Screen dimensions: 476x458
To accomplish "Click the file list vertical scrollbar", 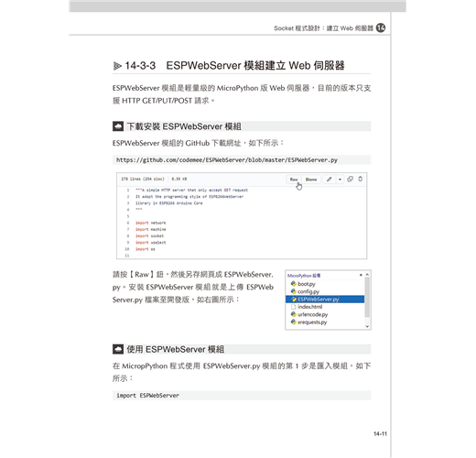I will pyautogui.click(x=367, y=297).
